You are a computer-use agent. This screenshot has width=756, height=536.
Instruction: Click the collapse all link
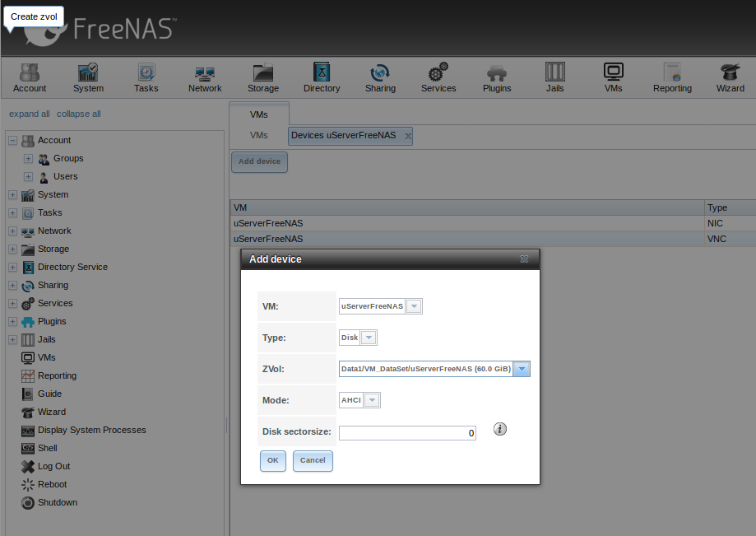pos(79,114)
